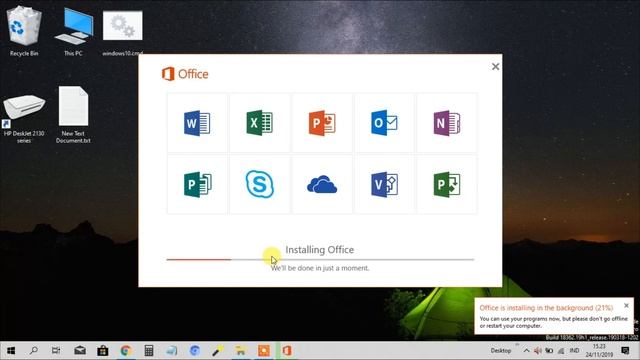Click the Excel app tile
The image size is (640, 360).
(x=260, y=123)
